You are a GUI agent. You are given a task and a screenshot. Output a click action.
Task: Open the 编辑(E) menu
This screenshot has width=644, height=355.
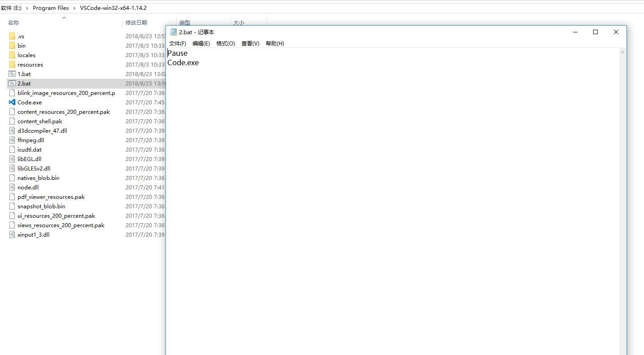coord(201,44)
